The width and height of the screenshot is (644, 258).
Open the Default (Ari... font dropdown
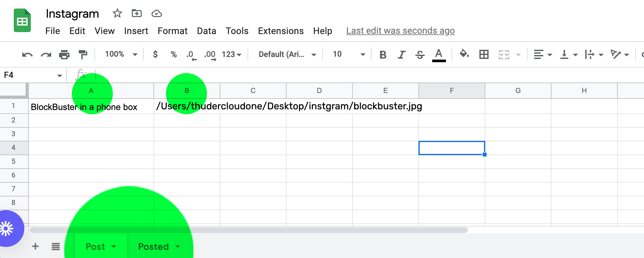pyautogui.click(x=287, y=54)
